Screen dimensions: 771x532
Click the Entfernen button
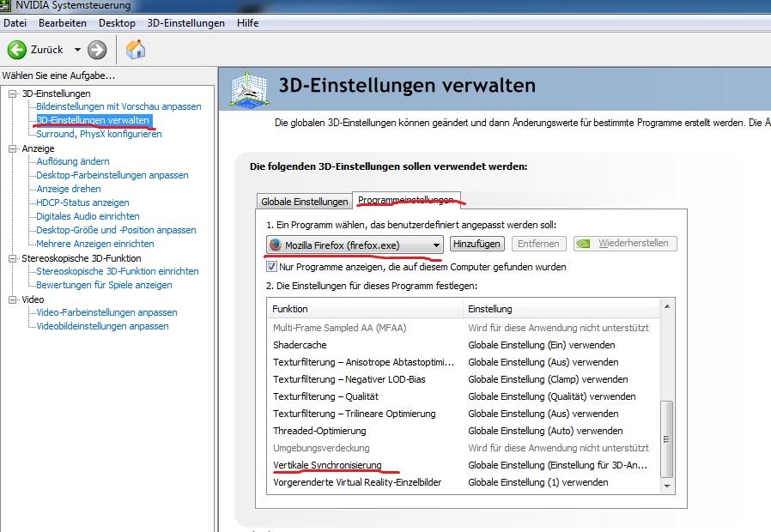(x=538, y=244)
